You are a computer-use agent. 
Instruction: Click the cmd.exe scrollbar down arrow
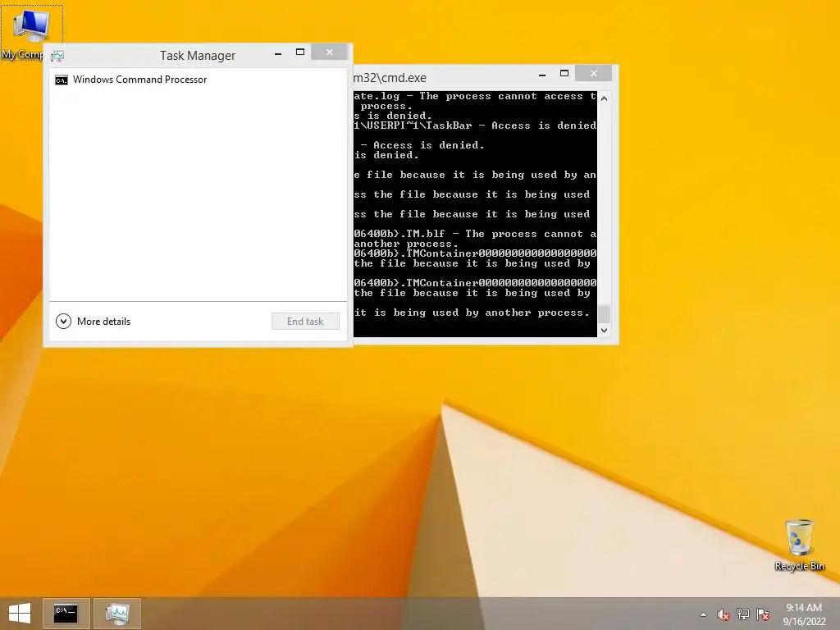click(605, 331)
